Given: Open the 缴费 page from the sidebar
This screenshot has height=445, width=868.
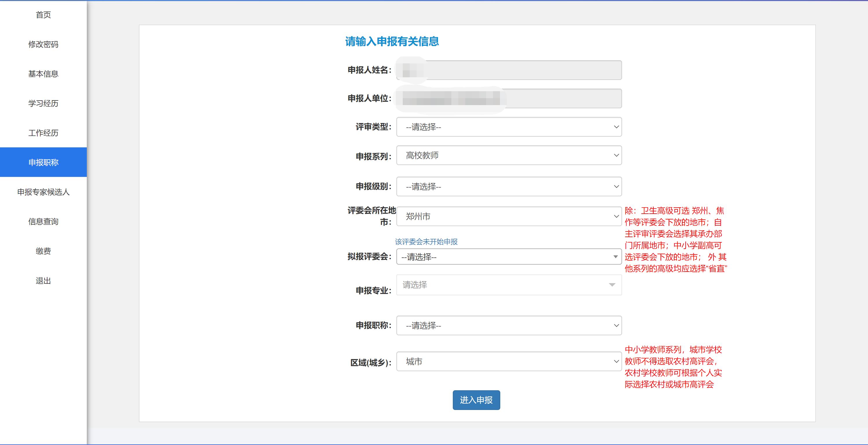Looking at the screenshot, I should (43, 251).
